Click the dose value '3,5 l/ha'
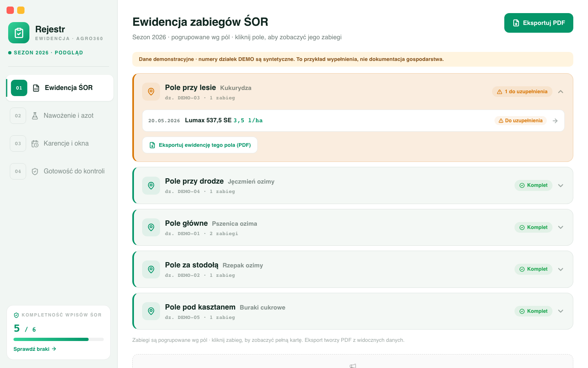The image size is (588, 368). pos(248,121)
